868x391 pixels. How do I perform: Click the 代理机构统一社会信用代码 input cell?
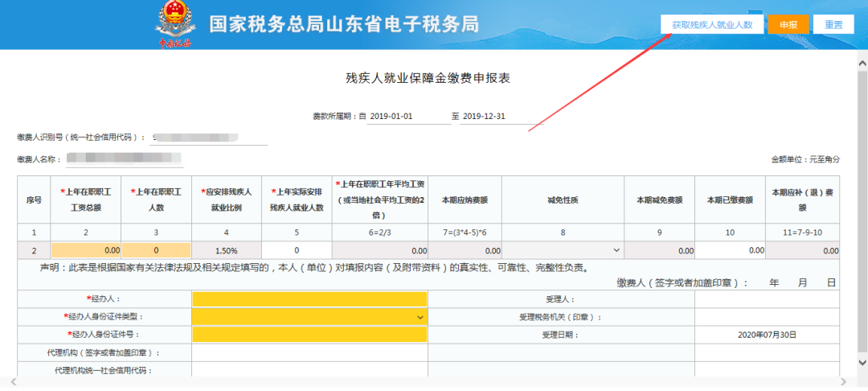click(310, 369)
